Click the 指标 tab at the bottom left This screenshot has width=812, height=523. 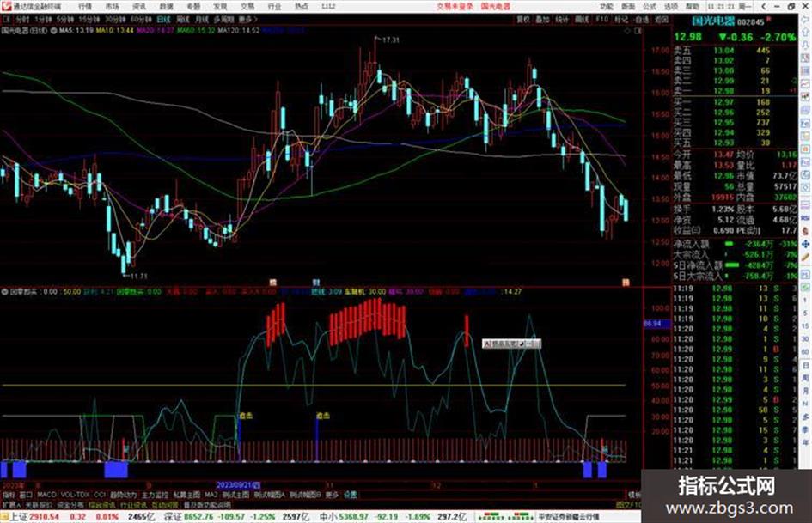[x=9, y=495]
